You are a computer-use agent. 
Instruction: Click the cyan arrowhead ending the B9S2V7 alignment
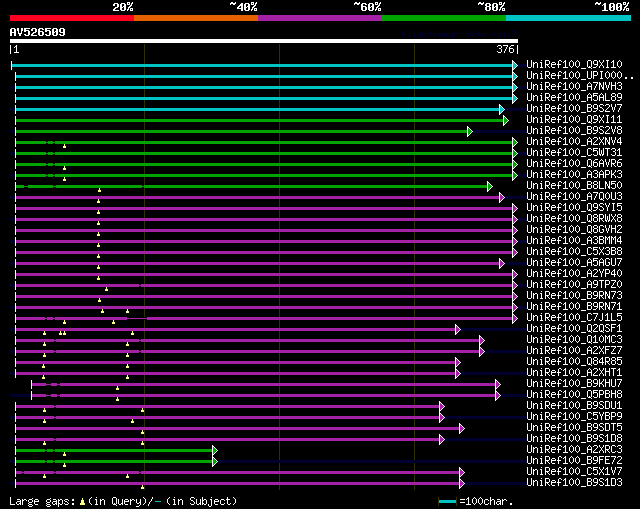(x=502, y=109)
